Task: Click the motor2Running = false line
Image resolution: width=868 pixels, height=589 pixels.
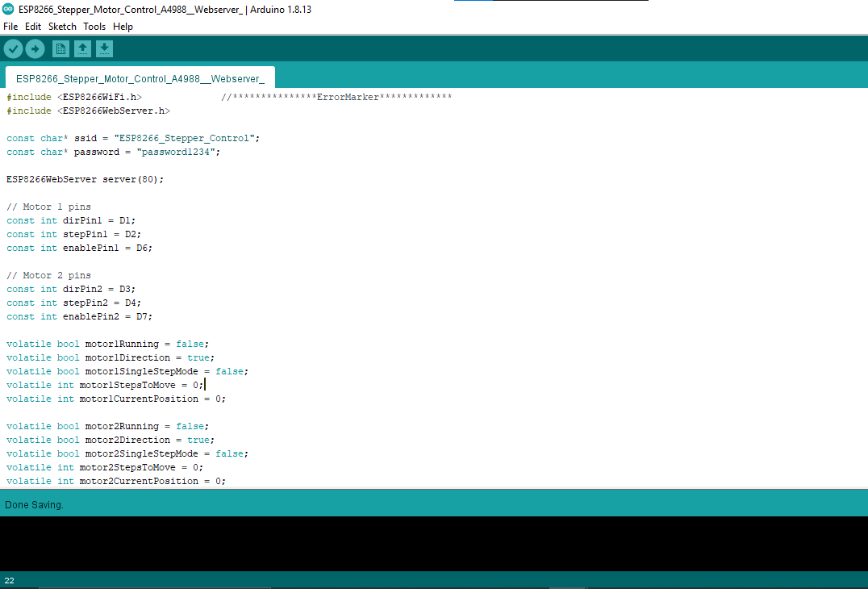Action: pos(107,426)
